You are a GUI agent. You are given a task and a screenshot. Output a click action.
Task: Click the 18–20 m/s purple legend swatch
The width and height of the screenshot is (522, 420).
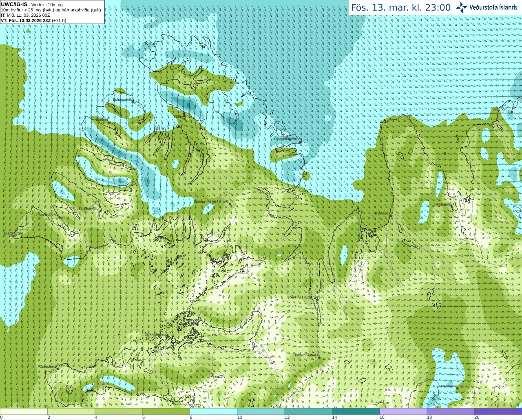(451, 411)
